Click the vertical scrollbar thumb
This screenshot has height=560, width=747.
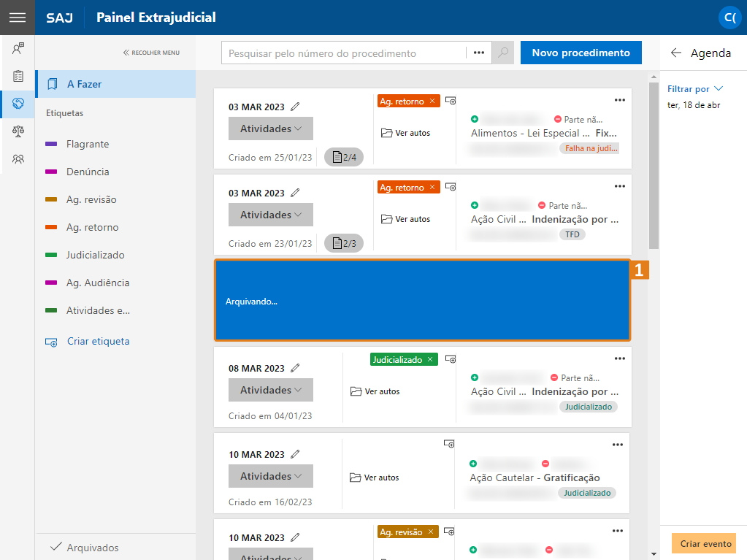[654, 165]
